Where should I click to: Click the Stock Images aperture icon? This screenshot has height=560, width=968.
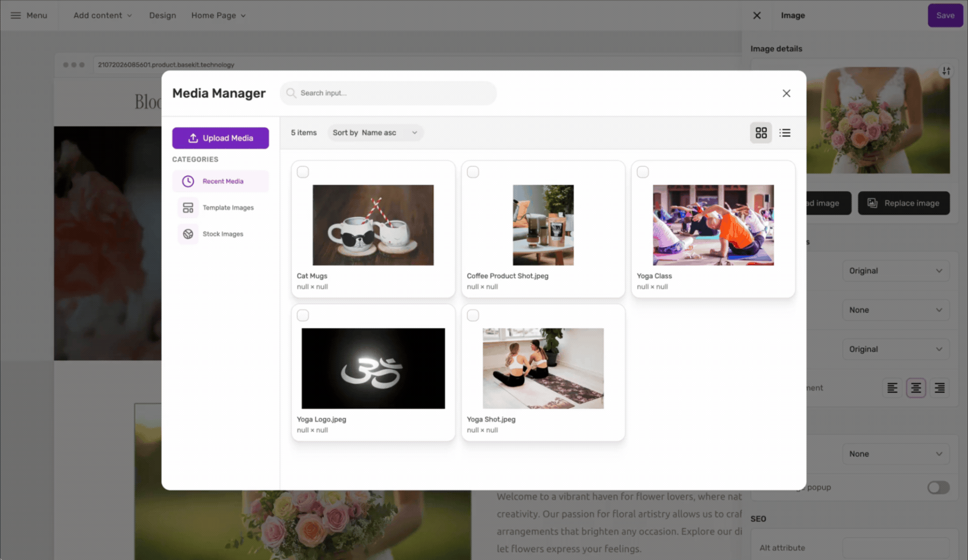click(x=188, y=234)
